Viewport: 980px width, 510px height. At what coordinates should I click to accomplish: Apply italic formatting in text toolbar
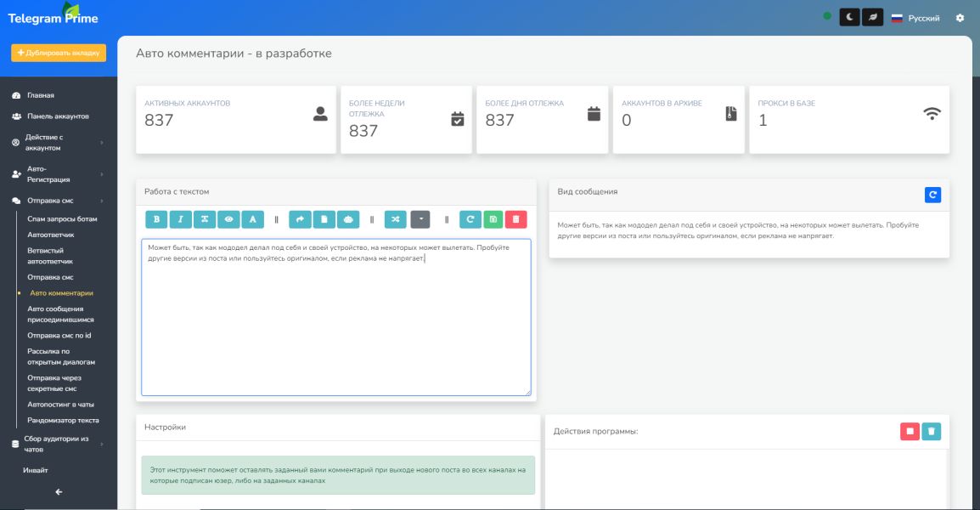(180, 219)
